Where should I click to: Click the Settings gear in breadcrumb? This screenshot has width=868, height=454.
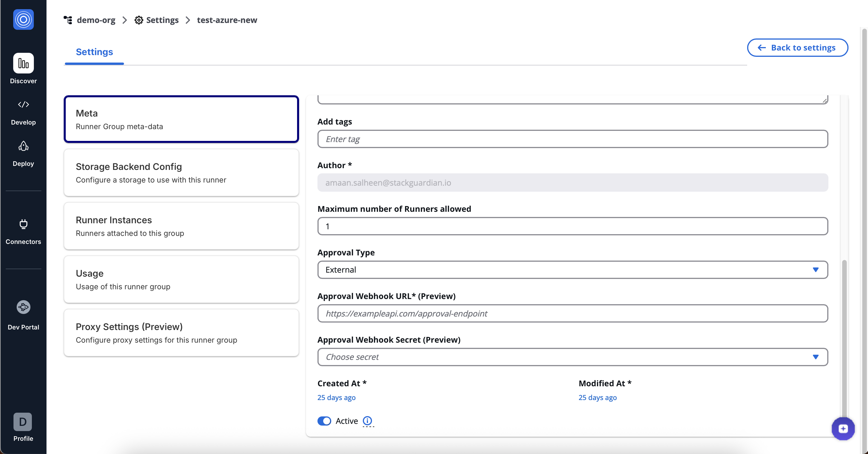pos(139,20)
